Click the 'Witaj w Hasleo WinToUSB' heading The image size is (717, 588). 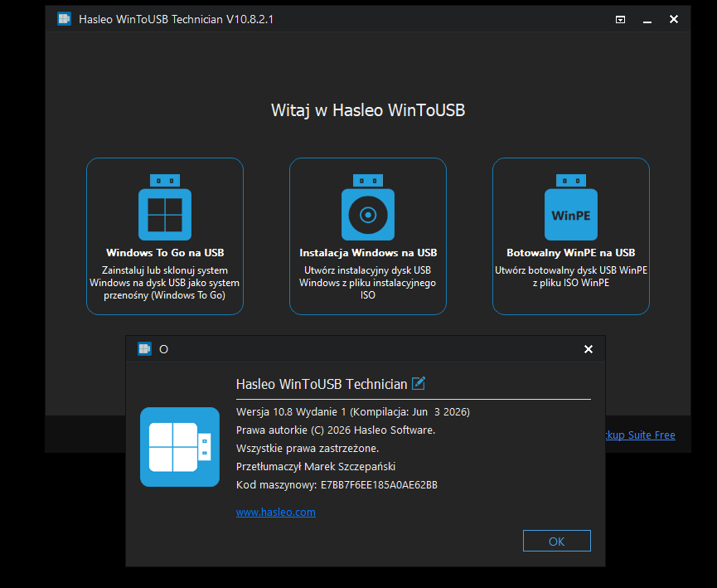[x=368, y=110]
